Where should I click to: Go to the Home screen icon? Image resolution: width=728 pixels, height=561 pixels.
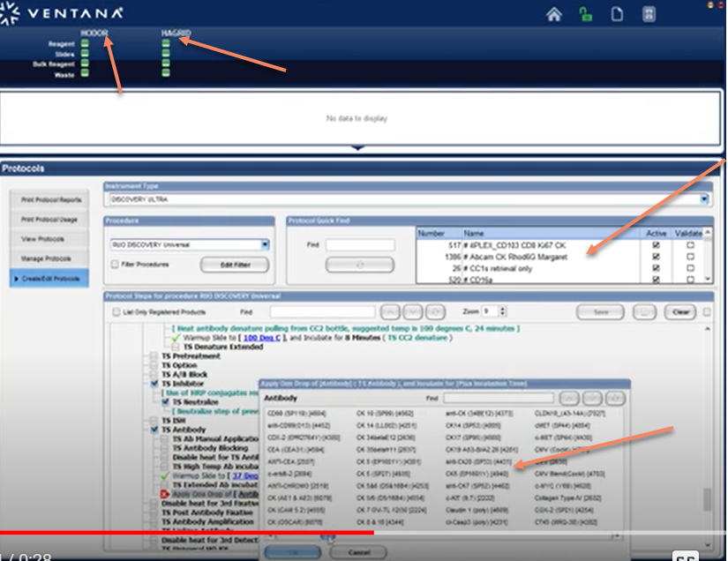(x=554, y=14)
